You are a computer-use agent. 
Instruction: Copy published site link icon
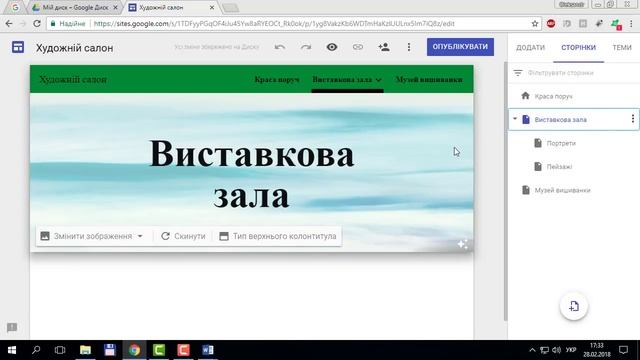coord(358,47)
